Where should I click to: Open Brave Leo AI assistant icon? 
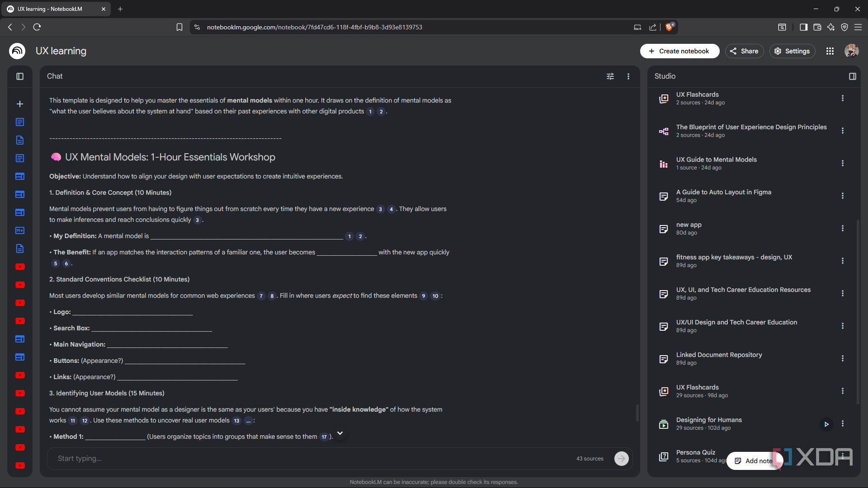(x=831, y=27)
